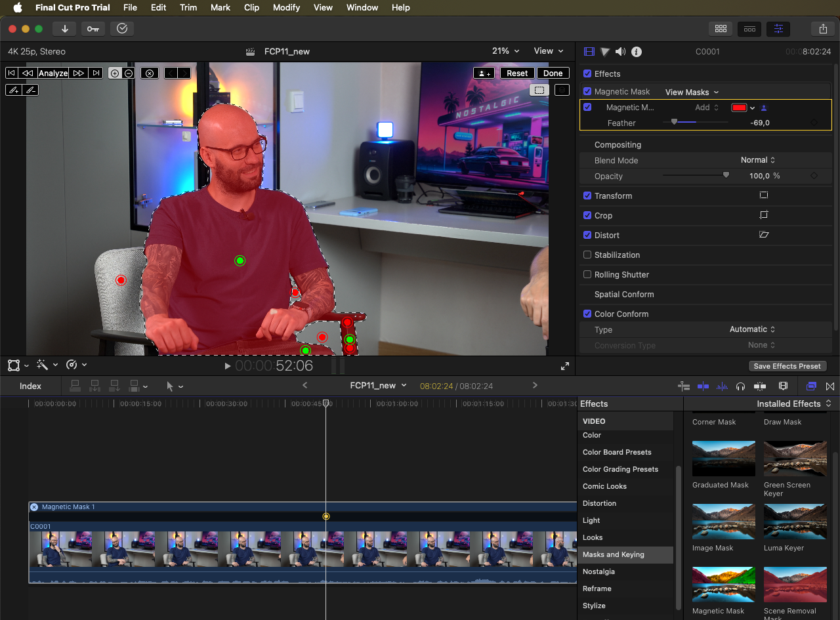Open the Audio inspector speaker icon
Image resolution: width=840 pixels, height=620 pixels.
coord(620,52)
